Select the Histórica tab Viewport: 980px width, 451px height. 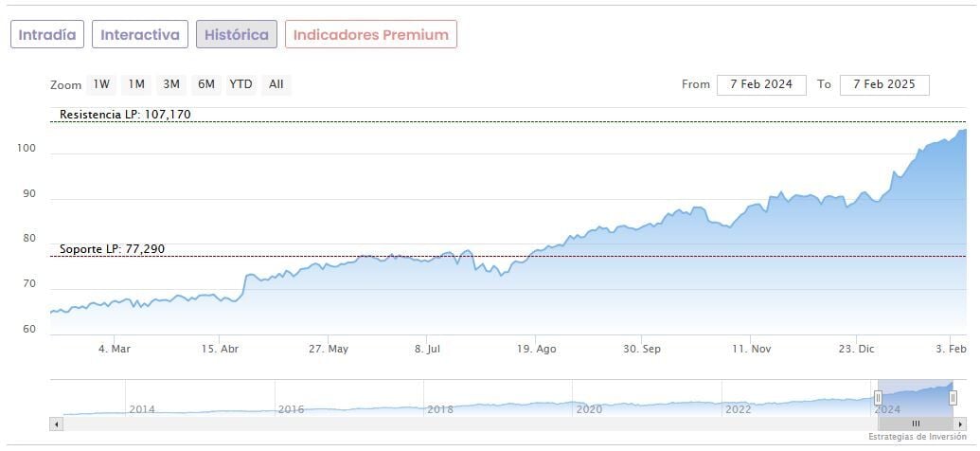click(x=237, y=34)
